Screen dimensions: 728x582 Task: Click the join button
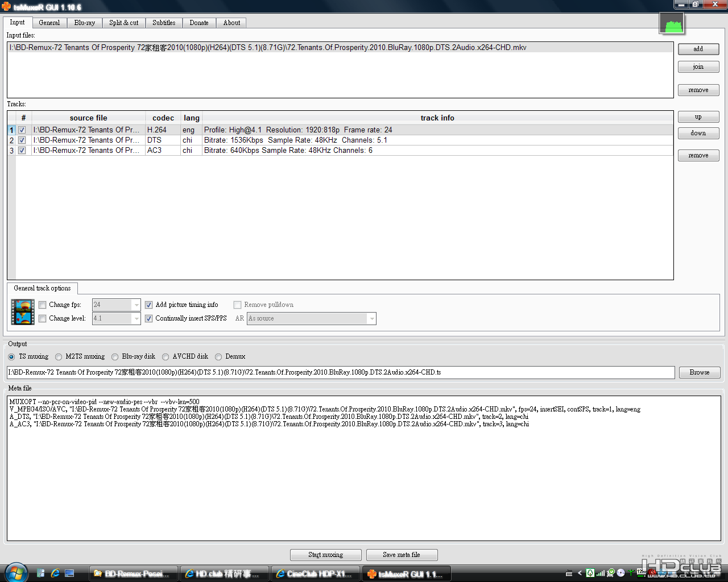698,67
